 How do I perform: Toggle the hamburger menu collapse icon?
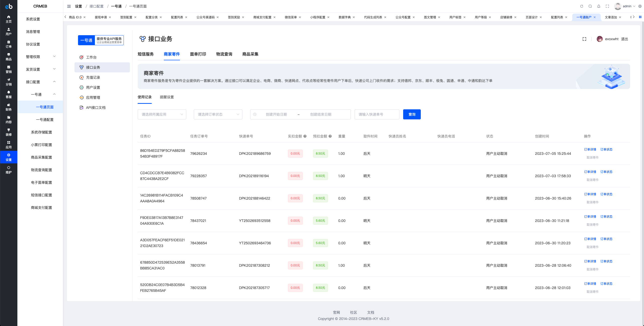click(x=69, y=6)
